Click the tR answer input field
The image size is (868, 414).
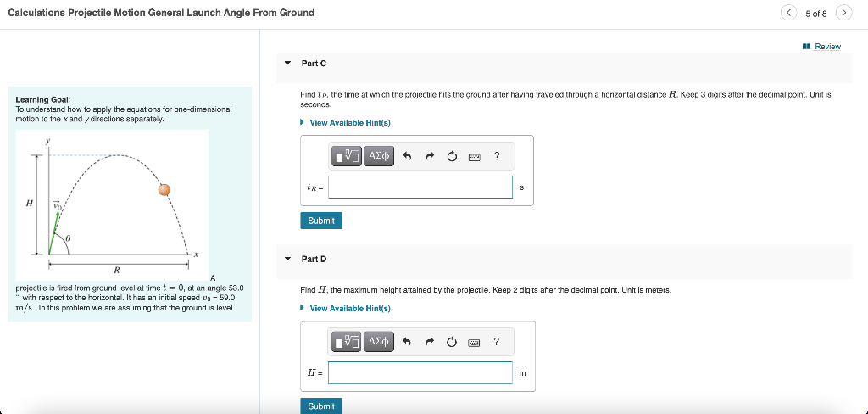(420, 187)
